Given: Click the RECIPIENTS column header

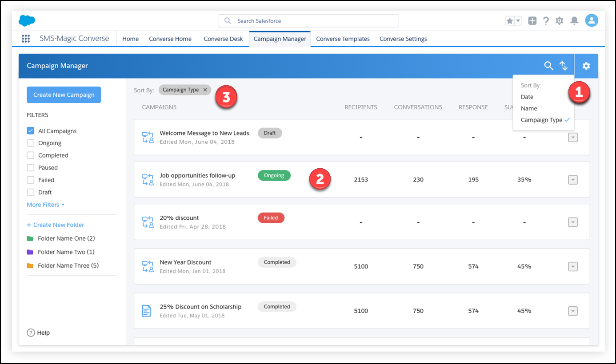Looking at the screenshot, I should tap(361, 107).
